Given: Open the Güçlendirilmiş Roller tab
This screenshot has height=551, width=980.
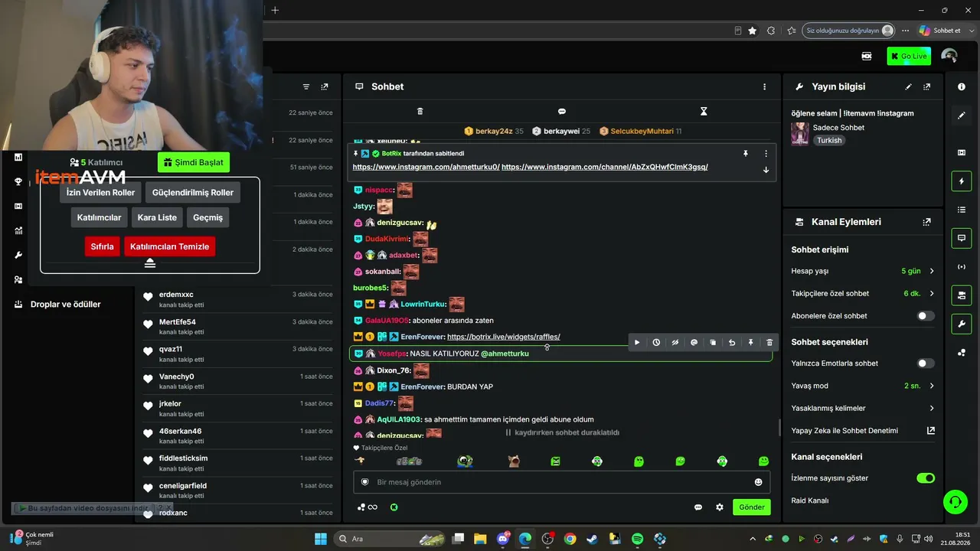Looking at the screenshot, I should [193, 193].
